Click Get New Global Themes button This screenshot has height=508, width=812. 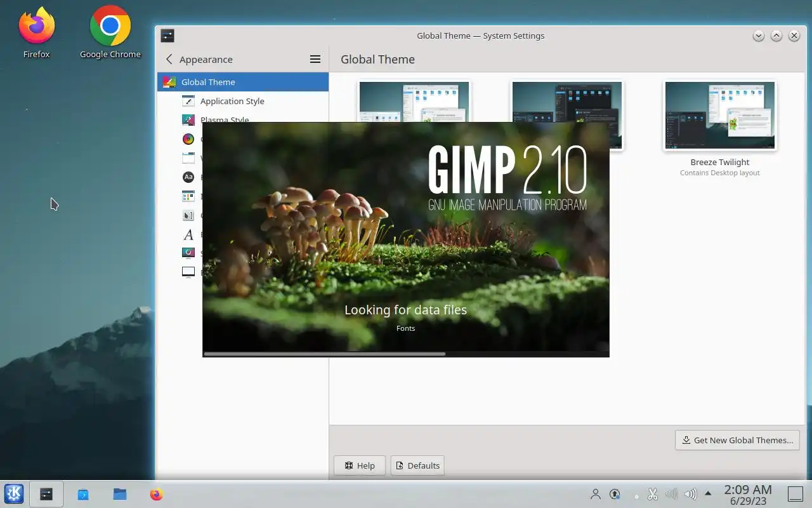(x=737, y=440)
